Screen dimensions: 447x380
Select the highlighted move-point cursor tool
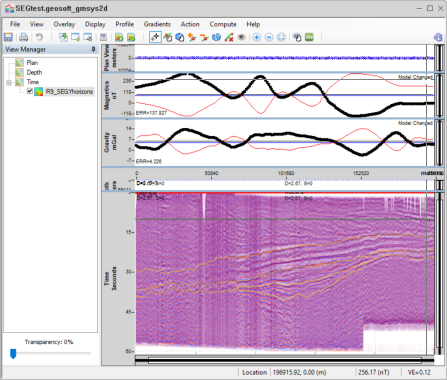[x=155, y=37]
